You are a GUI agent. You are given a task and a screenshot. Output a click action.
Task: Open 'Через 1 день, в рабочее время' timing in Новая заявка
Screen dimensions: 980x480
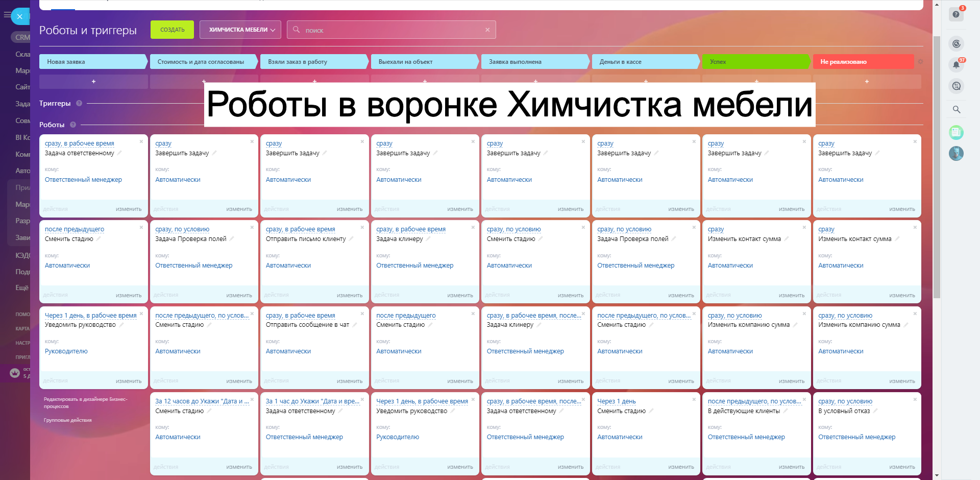(90, 316)
